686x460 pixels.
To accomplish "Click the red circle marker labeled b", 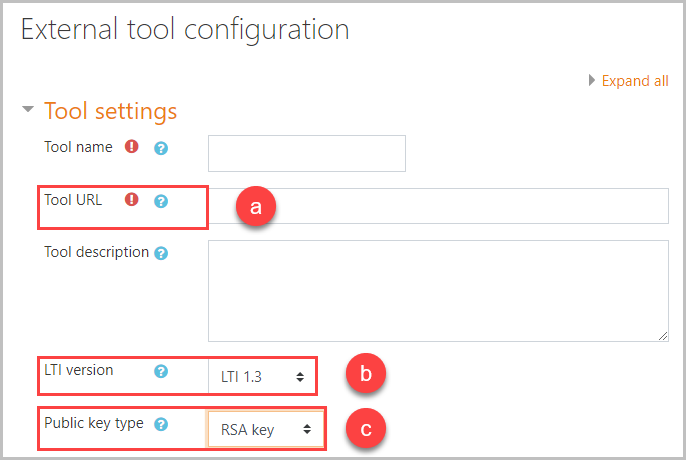I will click(x=366, y=373).
